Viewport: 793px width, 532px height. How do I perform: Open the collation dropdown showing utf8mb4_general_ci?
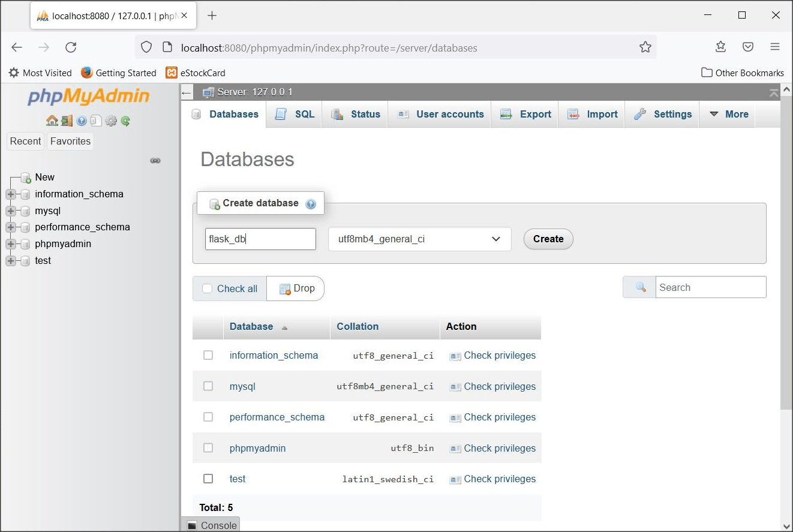click(419, 239)
